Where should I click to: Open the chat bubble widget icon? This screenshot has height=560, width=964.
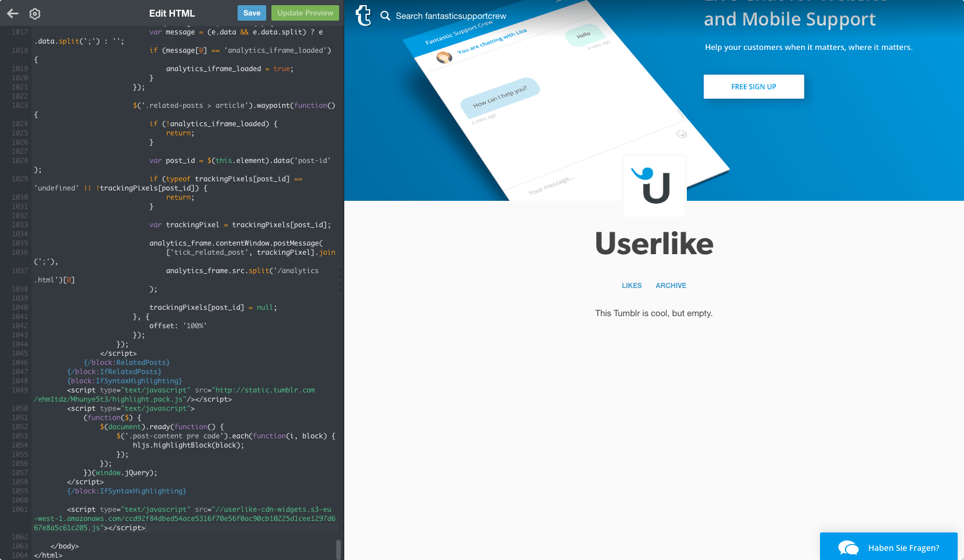coord(848,548)
